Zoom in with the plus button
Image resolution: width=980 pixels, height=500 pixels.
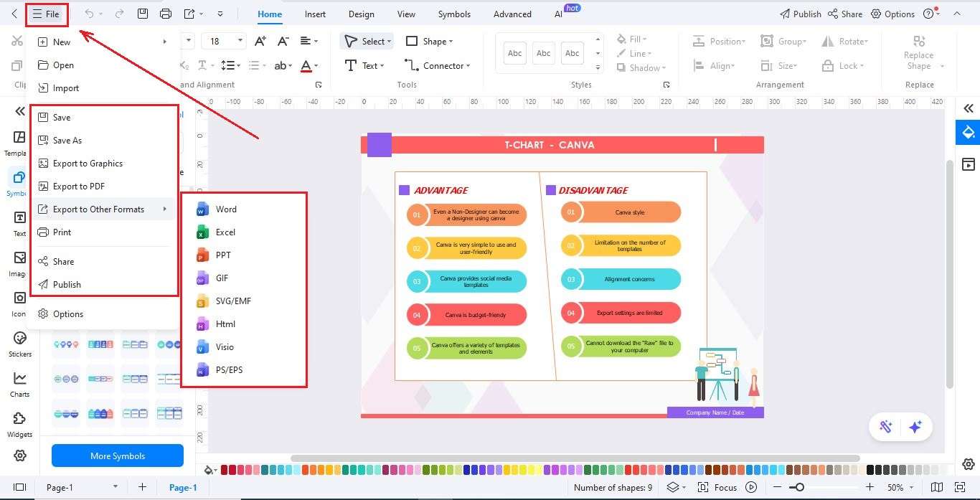click(870, 487)
